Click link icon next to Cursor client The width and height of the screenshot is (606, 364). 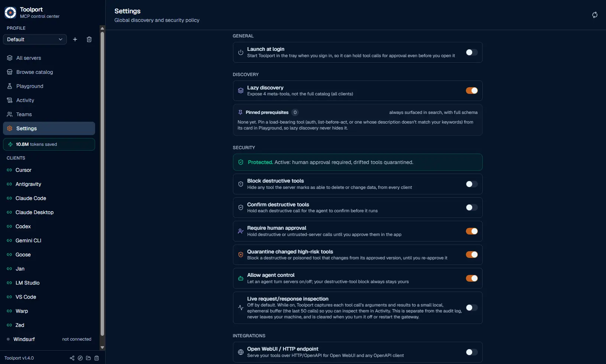coord(9,170)
